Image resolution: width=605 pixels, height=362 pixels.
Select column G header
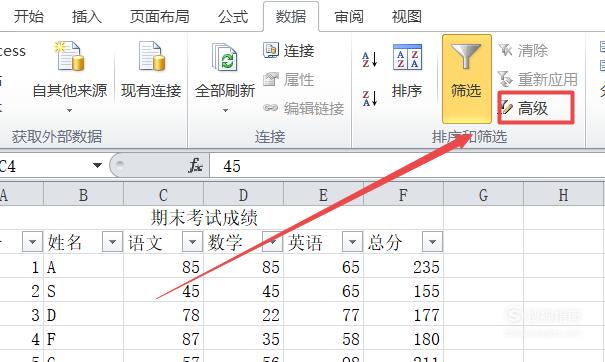483,195
